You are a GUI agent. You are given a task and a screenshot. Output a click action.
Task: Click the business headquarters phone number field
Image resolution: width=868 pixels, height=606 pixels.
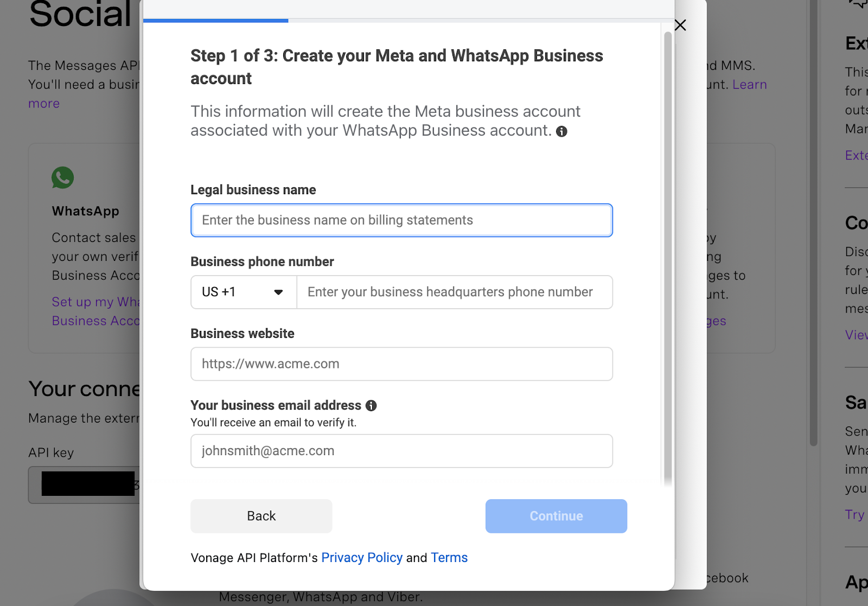tap(455, 292)
